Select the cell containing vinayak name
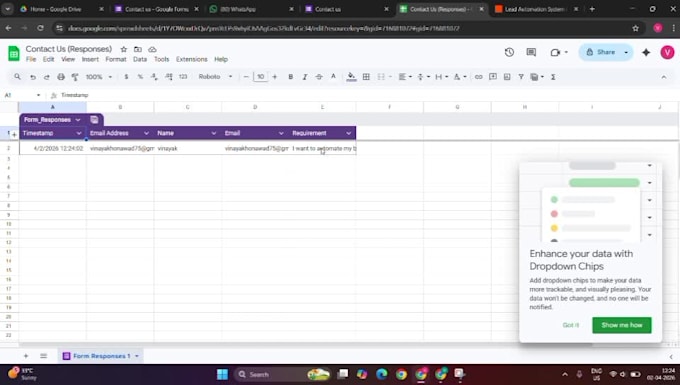This screenshot has width=680, height=385. point(187,148)
